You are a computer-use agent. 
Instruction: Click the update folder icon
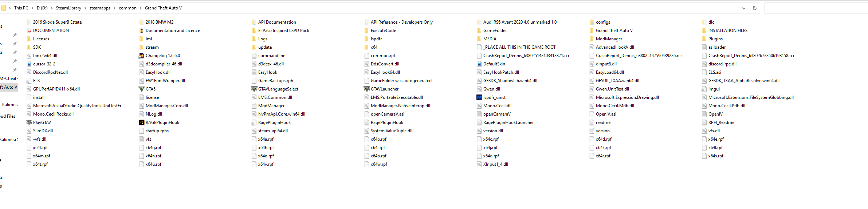pos(254,47)
